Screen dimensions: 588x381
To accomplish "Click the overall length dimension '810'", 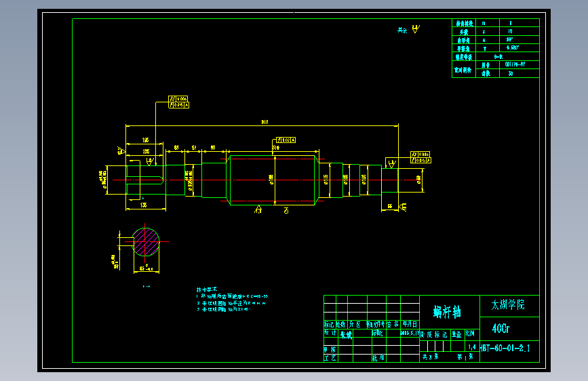I will tap(264, 122).
